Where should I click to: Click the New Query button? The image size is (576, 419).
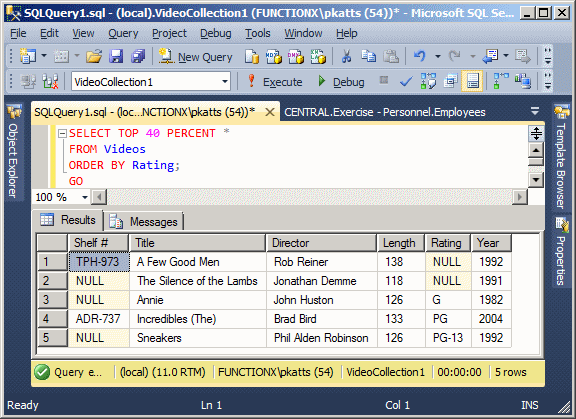coord(196,57)
